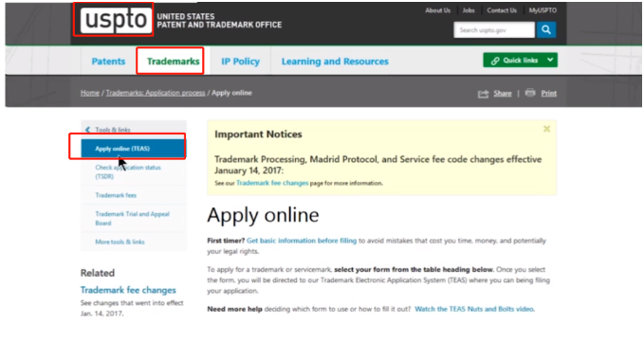Open More tools & links
644x341 pixels.
pos(120,242)
